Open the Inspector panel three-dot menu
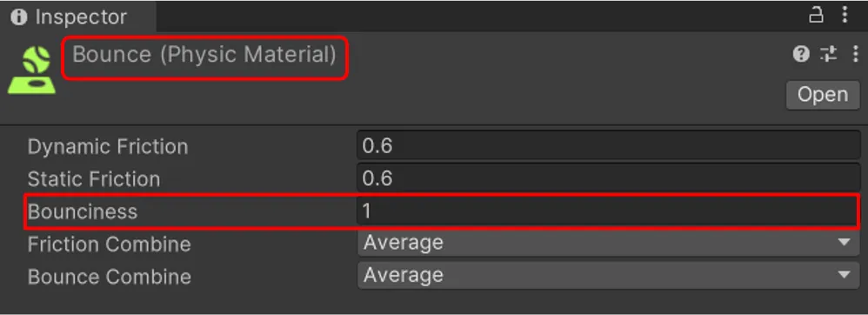868x315 pixels. click(845, 15)
